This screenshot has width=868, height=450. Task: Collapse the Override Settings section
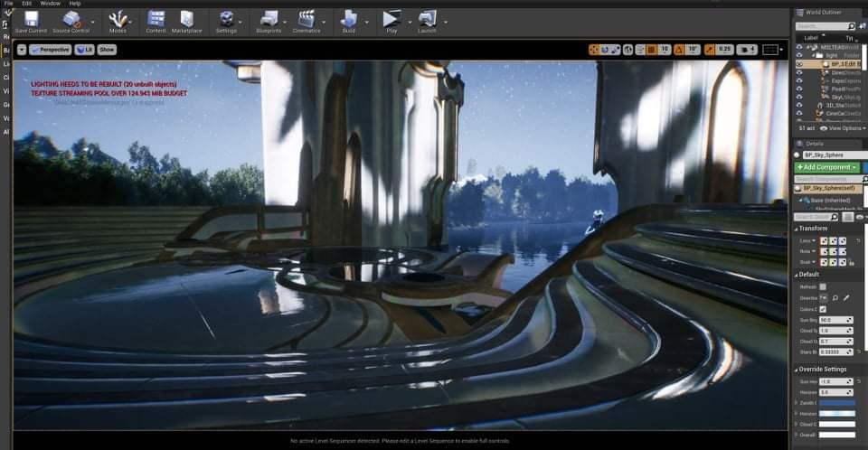point(797,369)
